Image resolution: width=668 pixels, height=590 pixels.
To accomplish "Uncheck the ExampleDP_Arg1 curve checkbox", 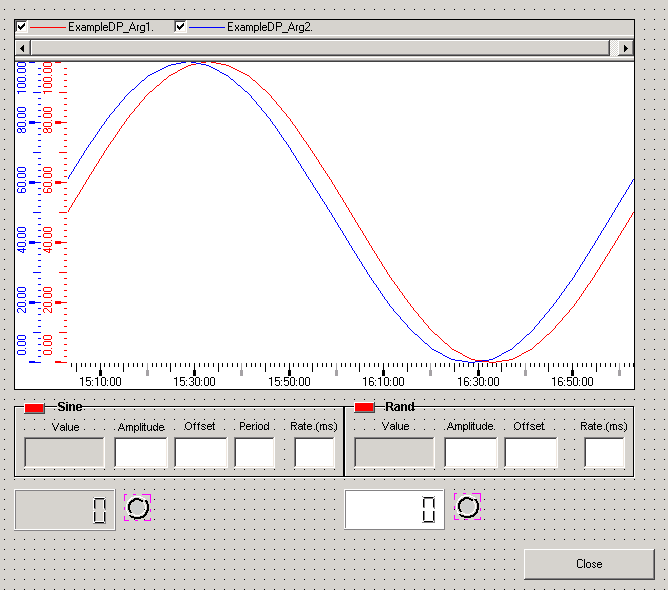I will (x=22, y=27).
